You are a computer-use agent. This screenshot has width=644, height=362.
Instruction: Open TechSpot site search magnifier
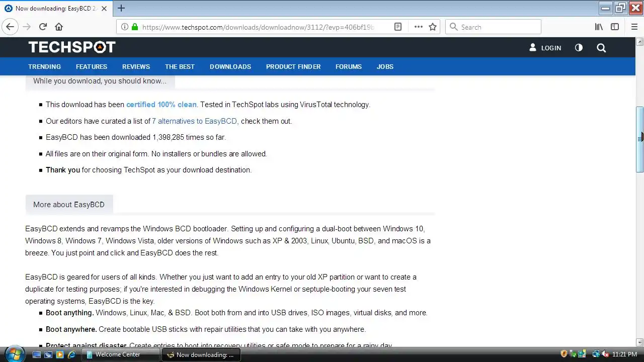601,48
